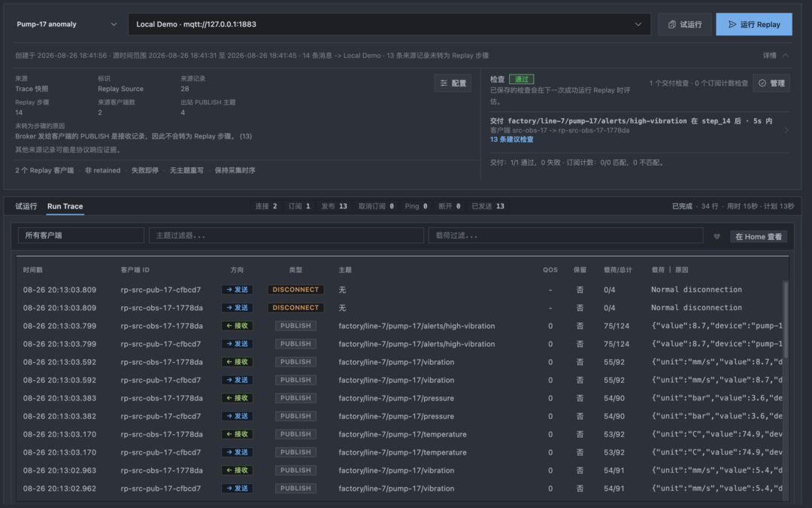The image size is (812, 508).
Task: Click the 断开 0 counter chip
Action: tap(450, 206)
